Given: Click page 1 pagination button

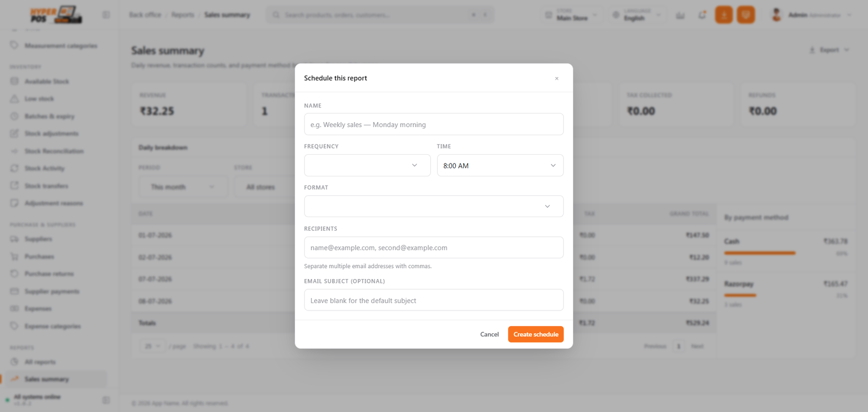Looking at the screenshot, I should point(678,346).
